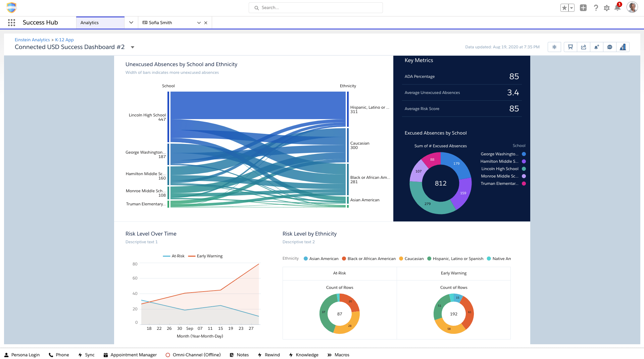Screen dimensions: 644x359
Task: Click the dashboard share icon
Action: 584,47
